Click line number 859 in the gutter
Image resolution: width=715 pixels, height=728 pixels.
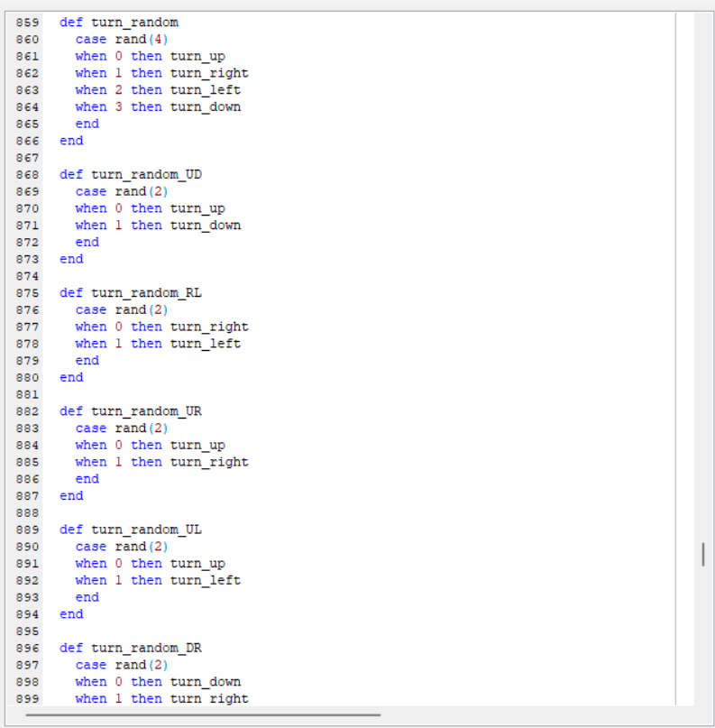point(27,23)
